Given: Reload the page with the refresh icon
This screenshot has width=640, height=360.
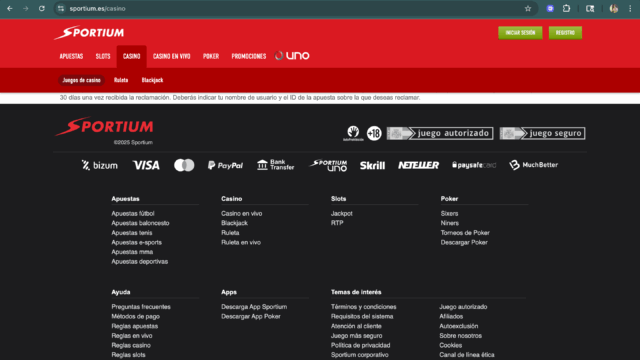Looking at the screenshot, I should [42, 9].
